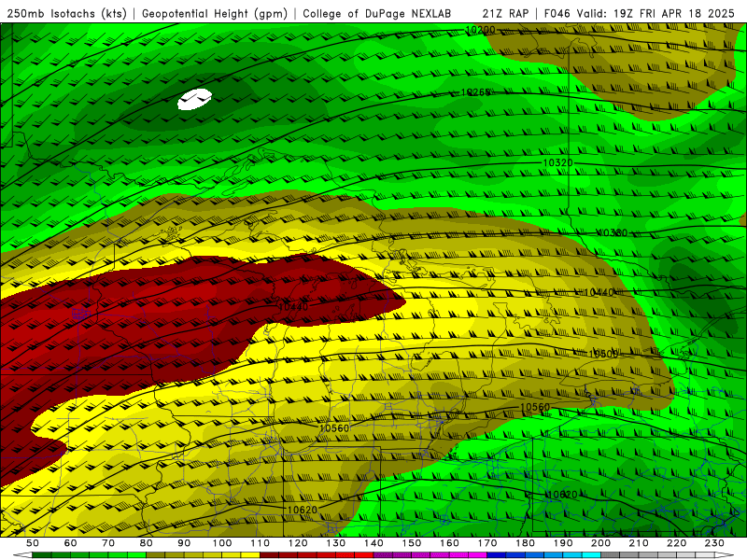
Task: Click the 50 tick label on the colorbar
Action: [x=33, y=543]
